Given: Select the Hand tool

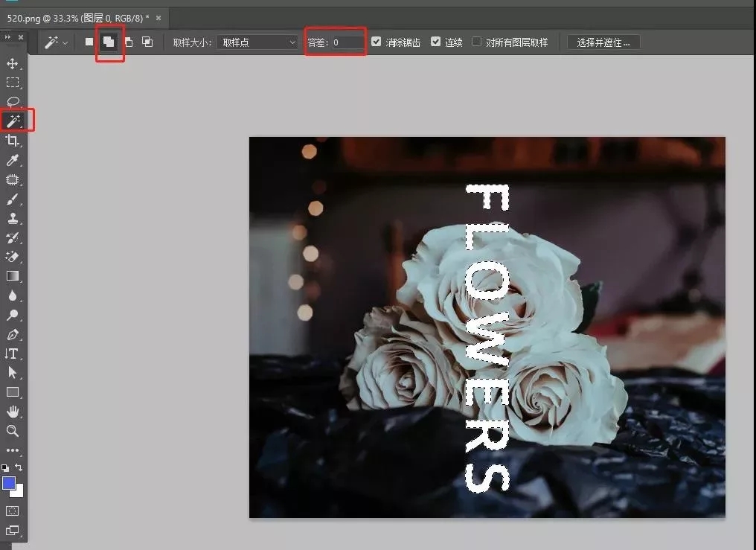Looking at the screenshot, I should coord(13,412).
